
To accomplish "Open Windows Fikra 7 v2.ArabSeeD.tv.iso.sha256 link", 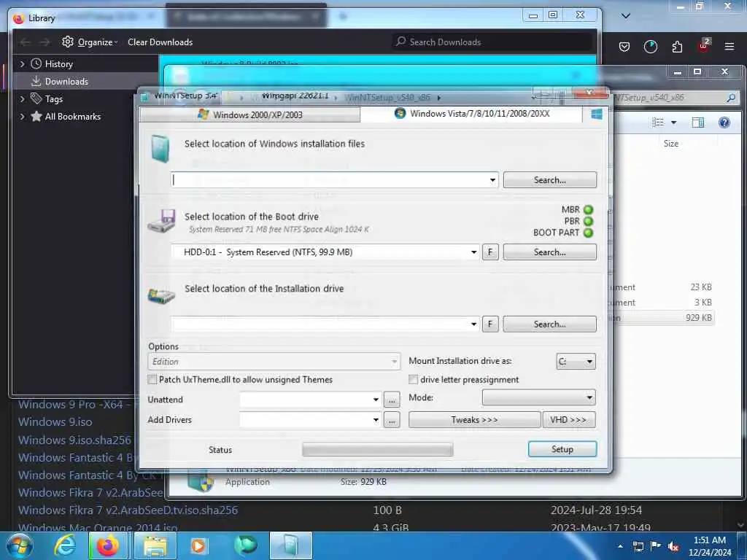I will point(128,510).
